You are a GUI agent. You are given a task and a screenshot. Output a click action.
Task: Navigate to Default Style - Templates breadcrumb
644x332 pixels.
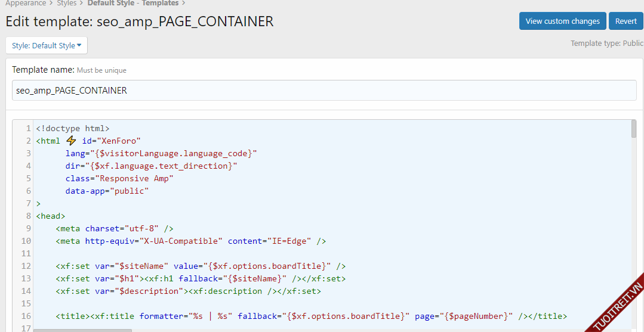(133, 4)
